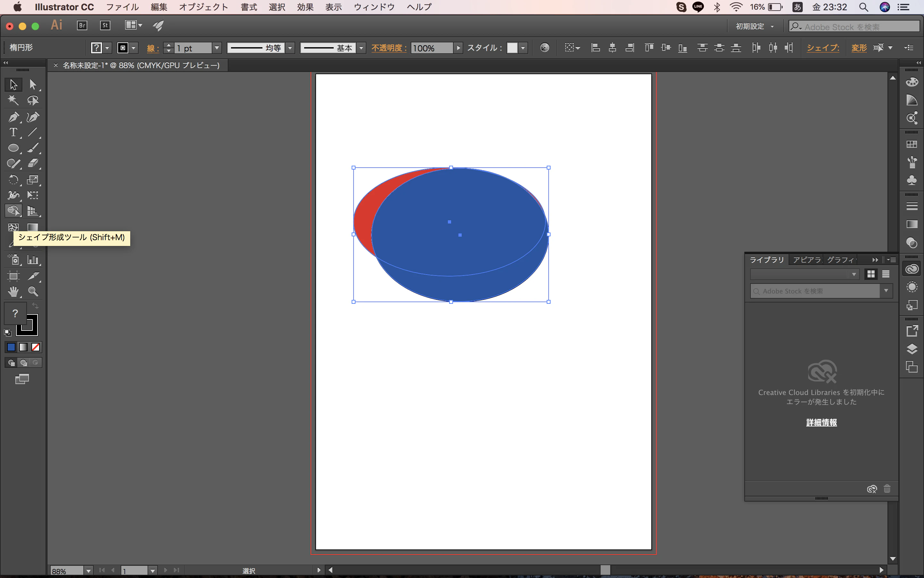
Task: Open the Layers panel icon
Action: coord(912,349)
